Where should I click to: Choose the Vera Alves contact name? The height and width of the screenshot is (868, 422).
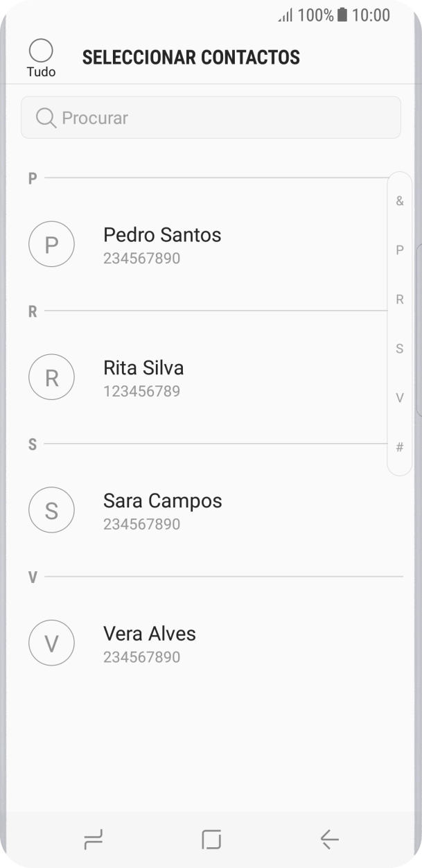(150, 634)
